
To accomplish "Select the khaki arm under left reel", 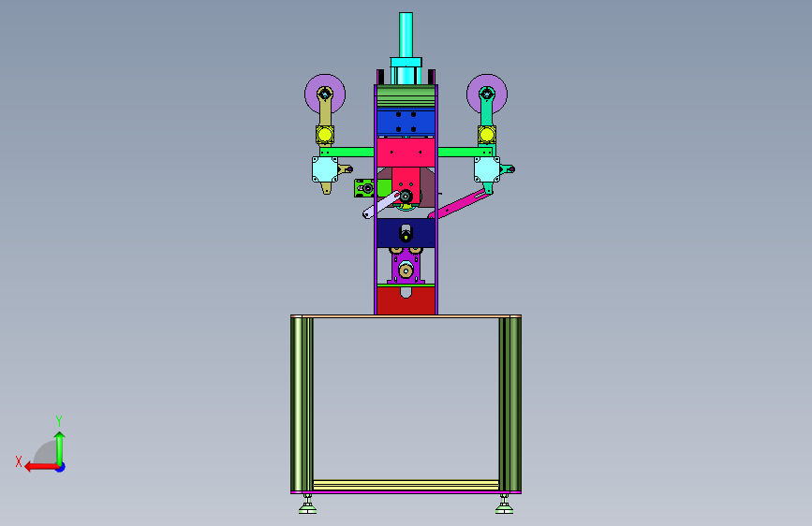I will click(x=325, y=111).
